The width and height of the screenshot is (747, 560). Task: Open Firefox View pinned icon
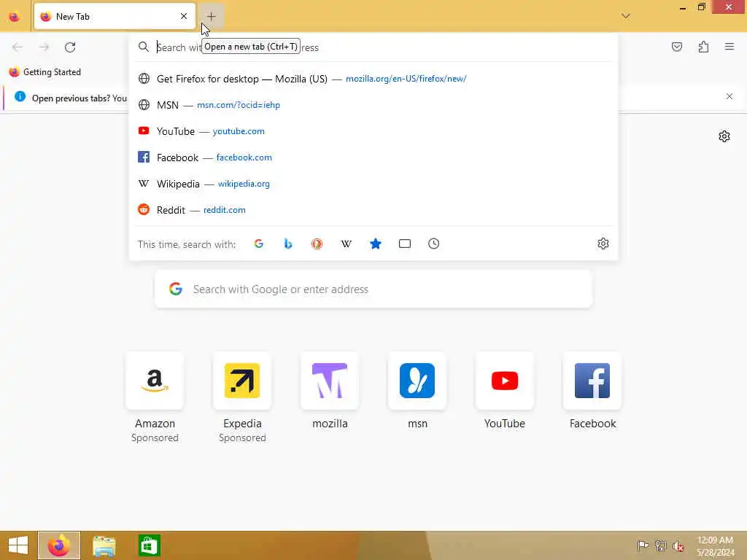(15, 16)
